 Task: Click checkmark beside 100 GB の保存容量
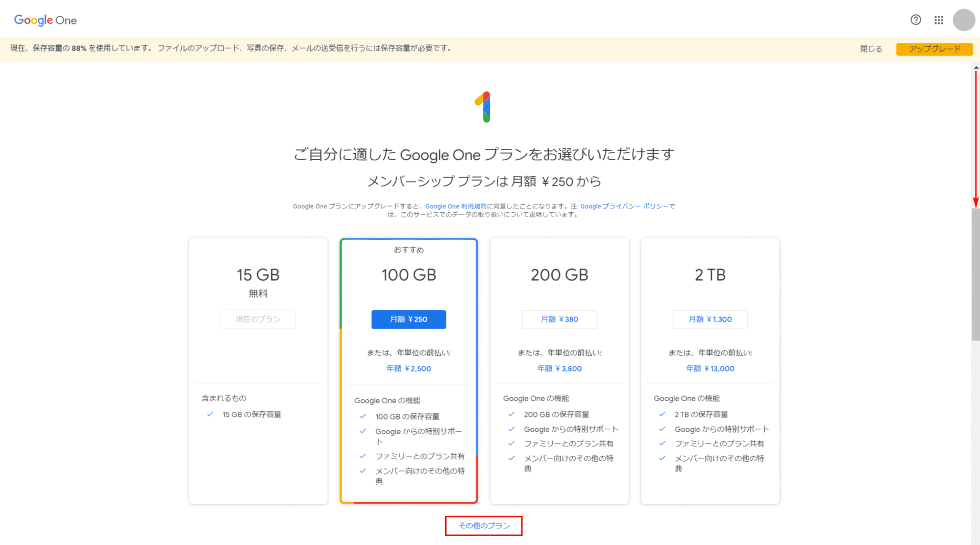(x=363, y=416)
